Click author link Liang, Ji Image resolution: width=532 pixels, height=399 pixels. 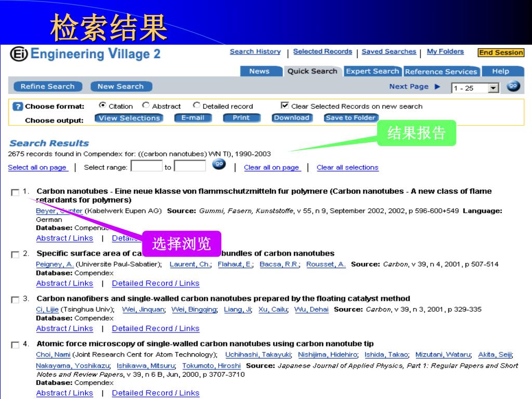[238, 310]
